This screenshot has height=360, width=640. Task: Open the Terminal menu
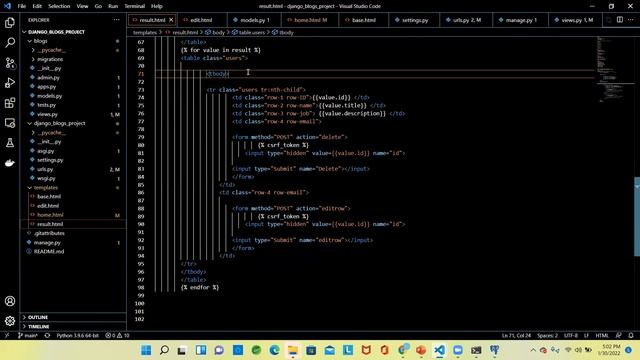point(135,6)
